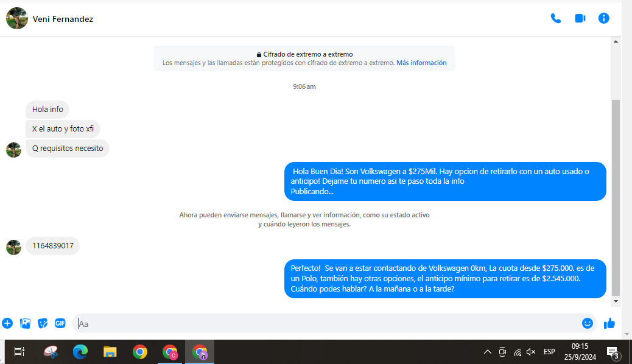This screenshot has width=632, height=364.
Task: Open Google Chrome from the taskbar
Action: pos(140,352)
